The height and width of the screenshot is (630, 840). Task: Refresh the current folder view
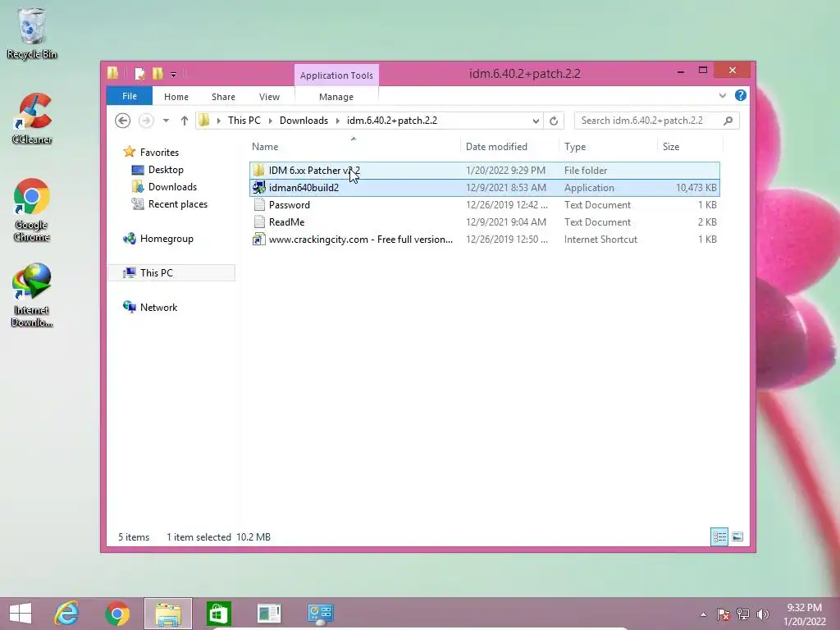(554, 121)
